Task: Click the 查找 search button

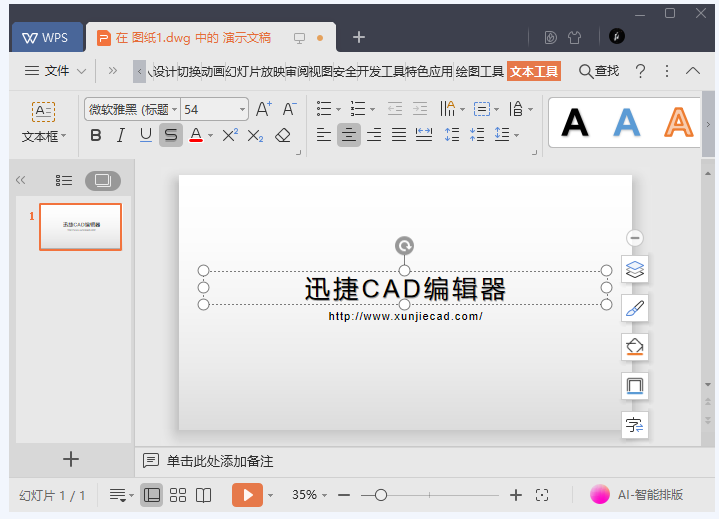Action: [x=599, y=71]
